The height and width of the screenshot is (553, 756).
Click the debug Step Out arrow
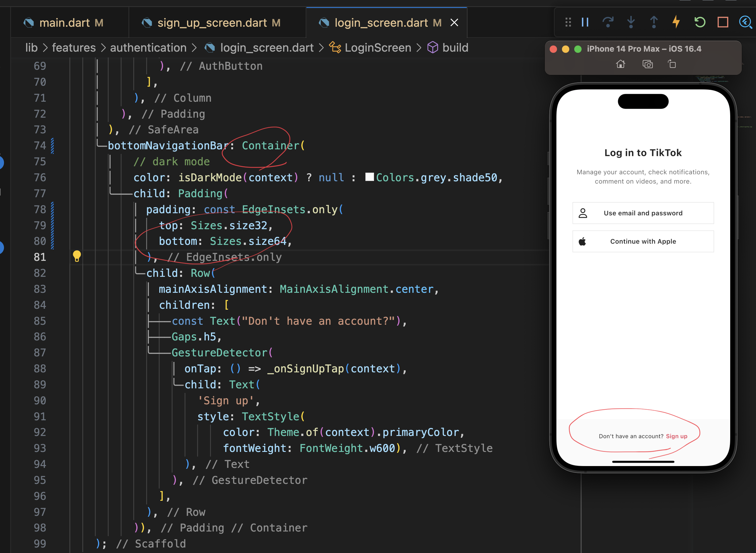coord(654,22)
